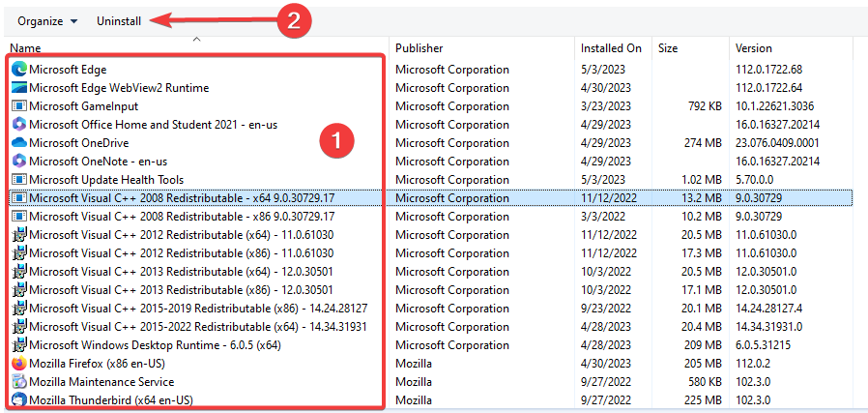Sort programs by the Size column
The width and height of the screenshot is (868, 413).
click(668, 47)
